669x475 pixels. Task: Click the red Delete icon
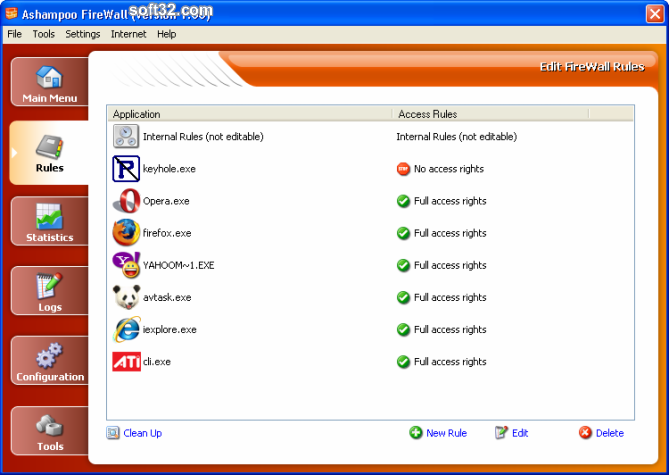click(585, 433)
